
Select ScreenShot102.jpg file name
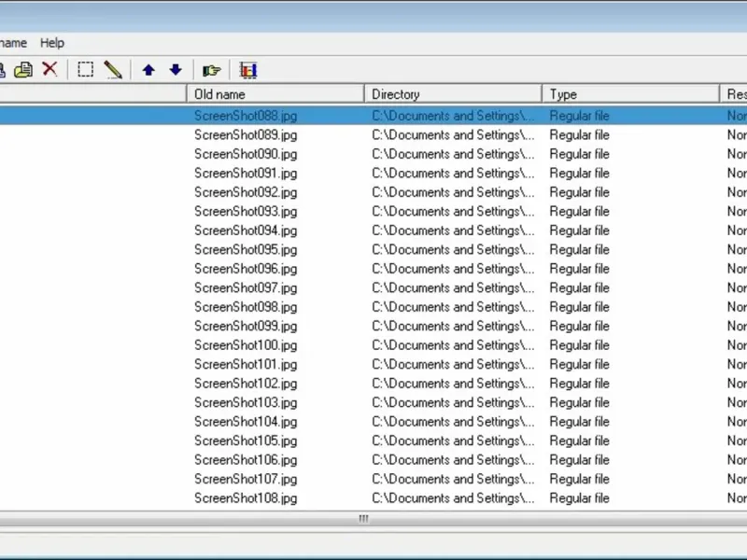(246, 384)
